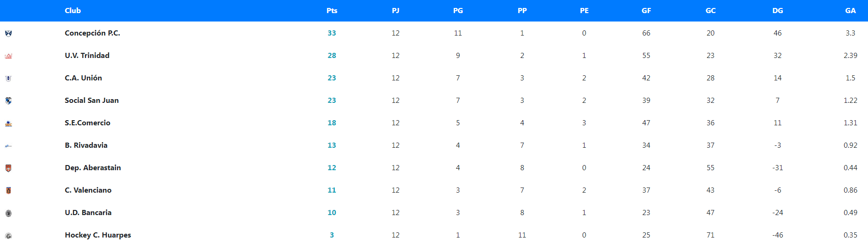Click the Social San Juan club crest

tap(8, 101)
